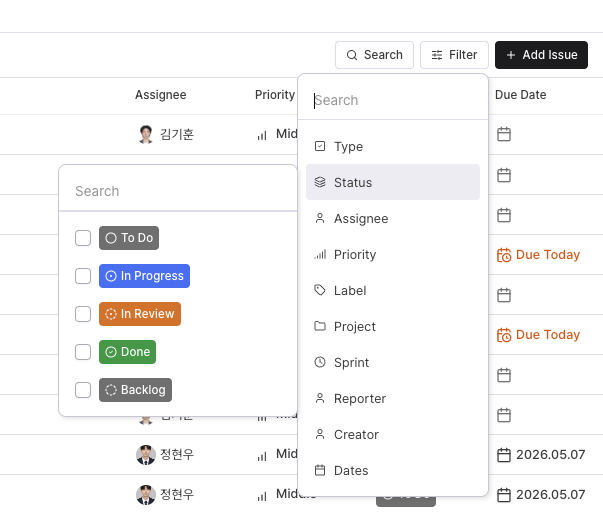Select the Priority filter option
603x513 pixels.
coord(393,255)
